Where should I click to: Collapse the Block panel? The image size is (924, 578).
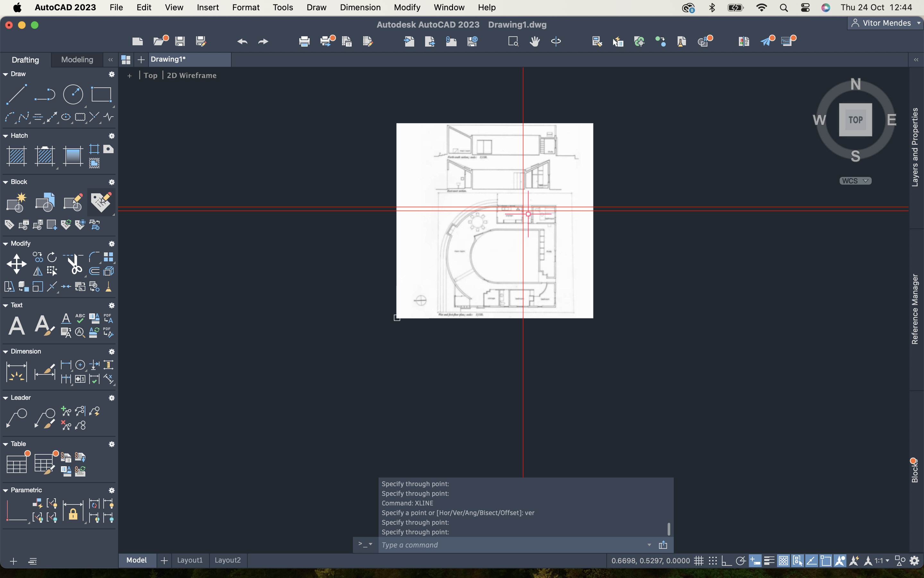click(5, 182)
